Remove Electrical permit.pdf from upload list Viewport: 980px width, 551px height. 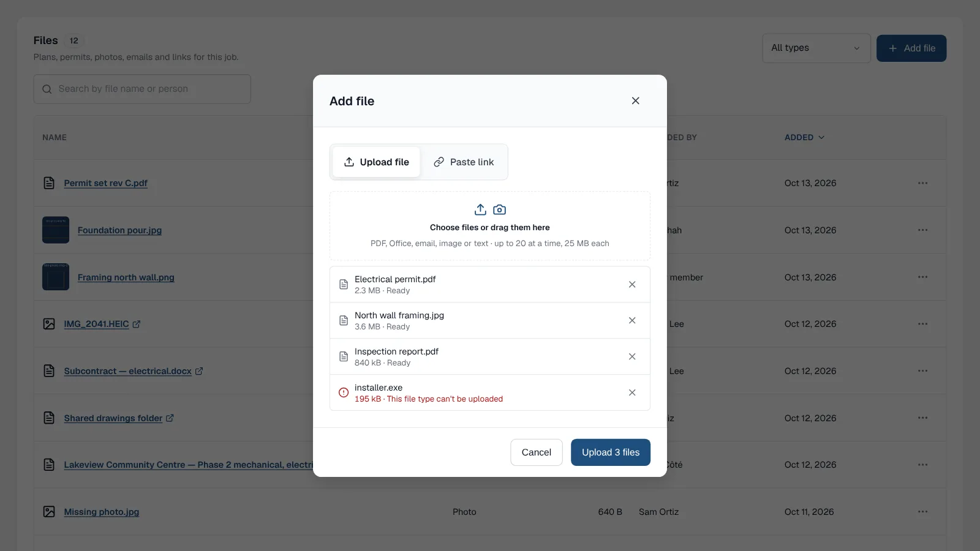pos(632,285)
